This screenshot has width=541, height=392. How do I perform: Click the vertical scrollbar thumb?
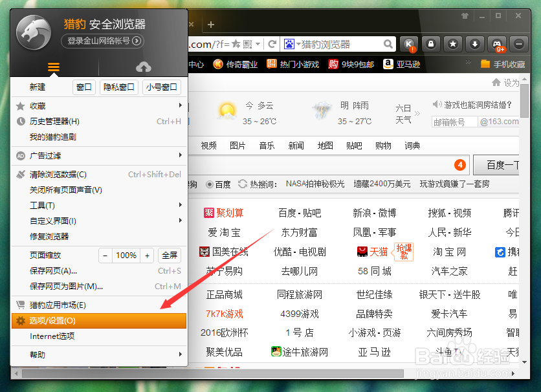pos(524,100)
